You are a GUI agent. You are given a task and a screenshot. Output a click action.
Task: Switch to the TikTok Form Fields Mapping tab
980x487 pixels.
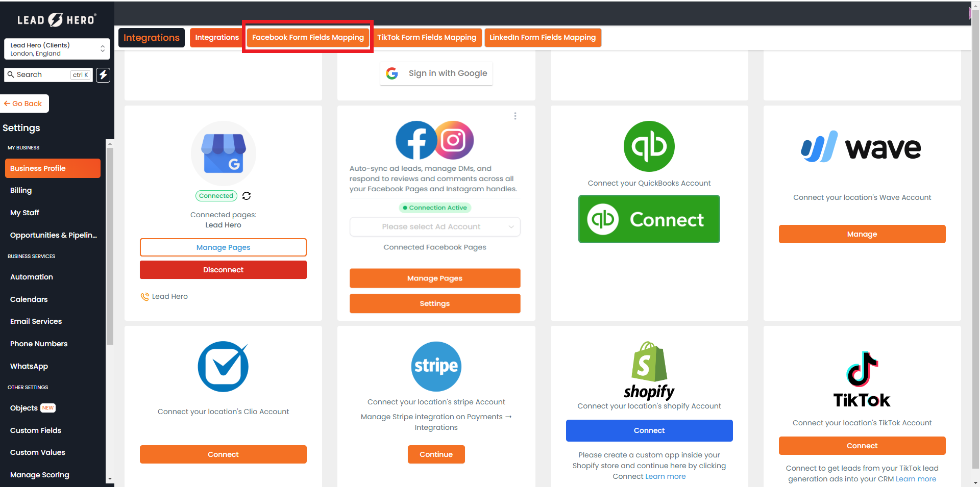point(427,37)
